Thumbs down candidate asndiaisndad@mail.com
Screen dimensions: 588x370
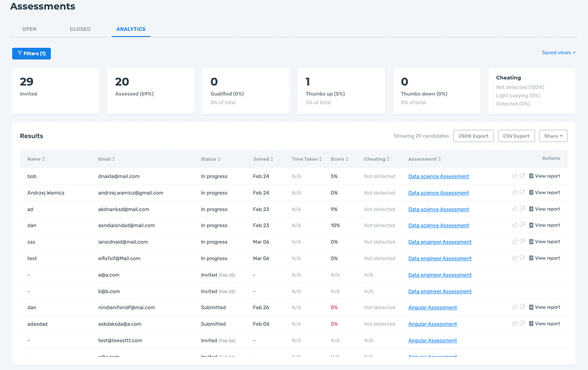click(522, 225)
